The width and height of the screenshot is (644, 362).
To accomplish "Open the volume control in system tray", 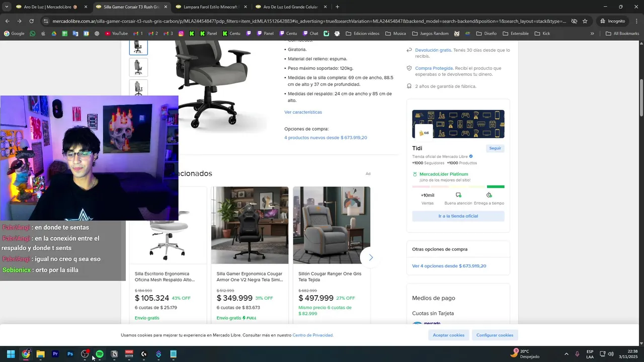I will (x=611, y=354).
